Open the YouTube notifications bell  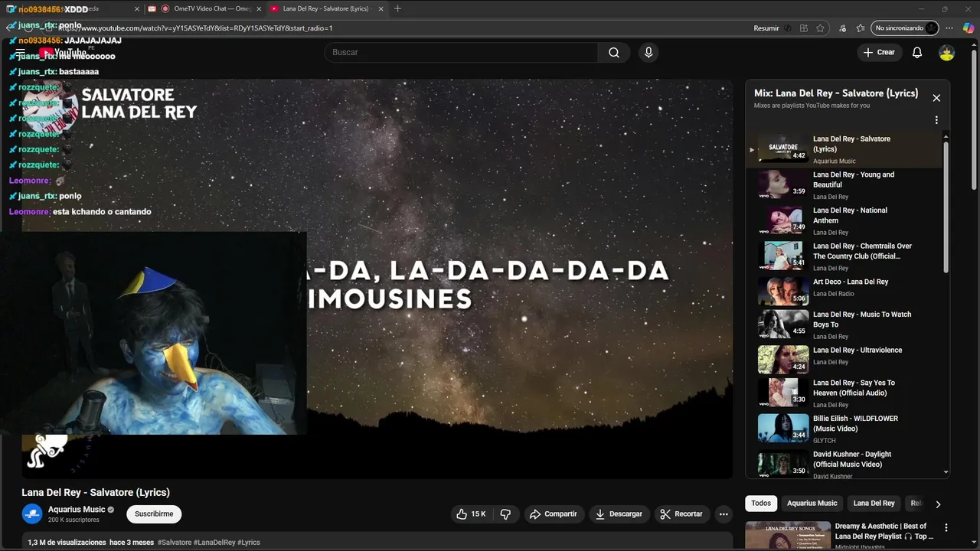(x=917, y=52)
